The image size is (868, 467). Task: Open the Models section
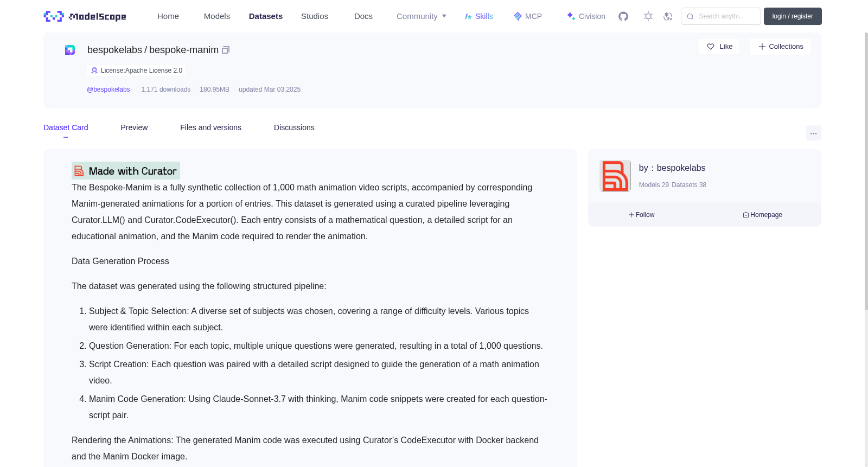point(217,16)
